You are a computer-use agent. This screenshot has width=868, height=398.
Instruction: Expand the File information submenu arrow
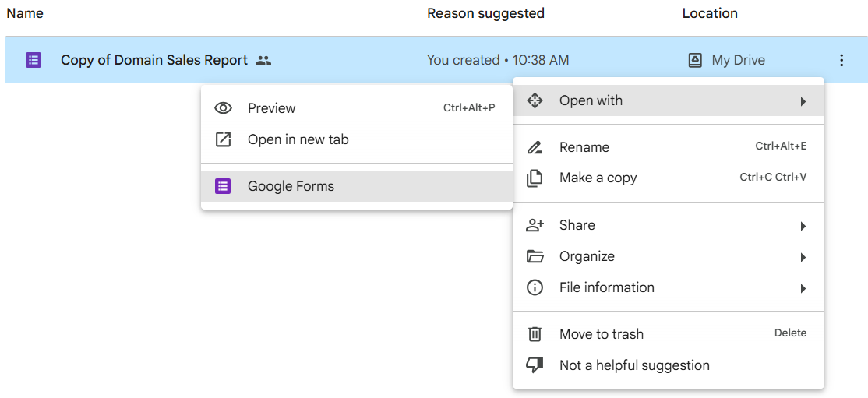(x=803, y=288)
